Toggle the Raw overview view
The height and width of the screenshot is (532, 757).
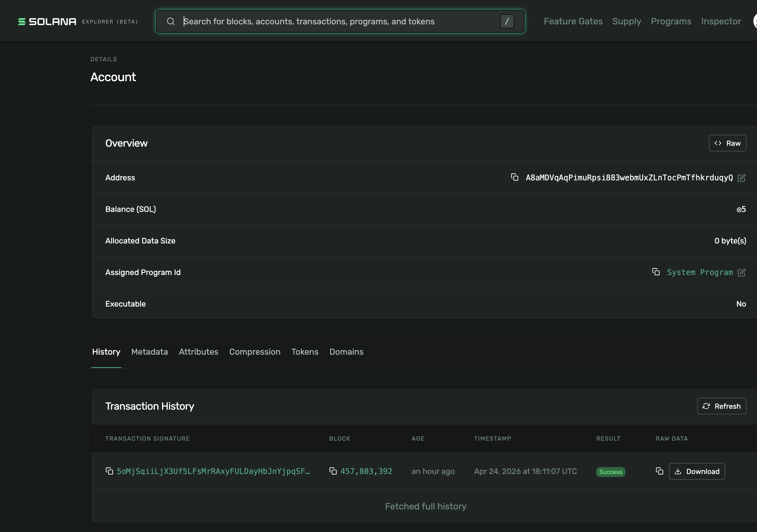point(727,143)
